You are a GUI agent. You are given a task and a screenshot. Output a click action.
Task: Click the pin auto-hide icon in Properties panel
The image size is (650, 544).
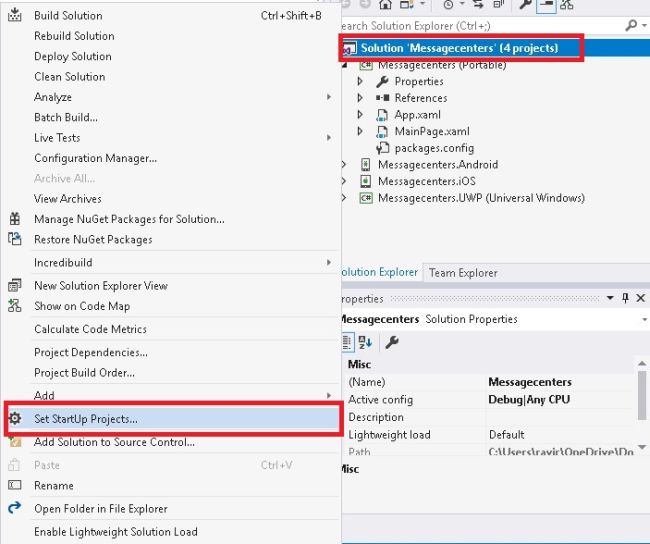(625, 298)
